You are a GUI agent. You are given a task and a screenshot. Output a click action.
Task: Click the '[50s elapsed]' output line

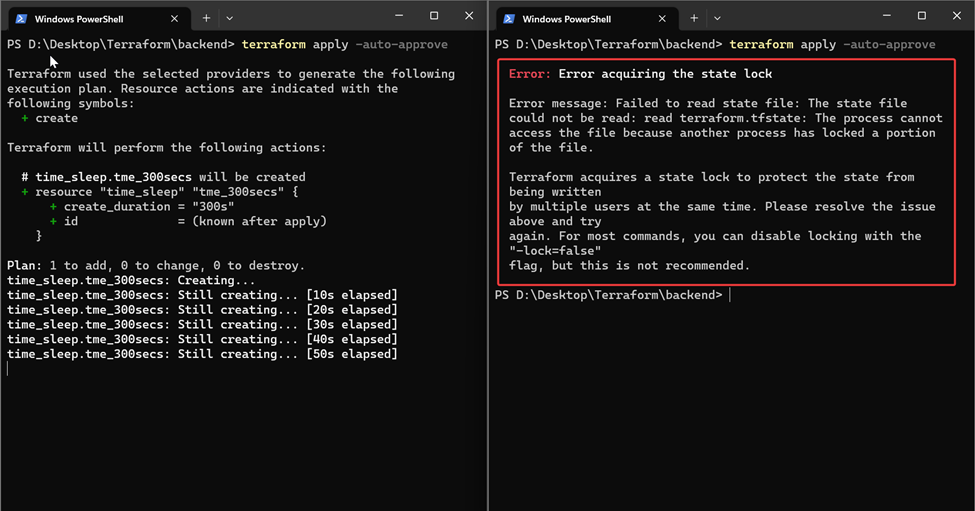[x=202, y=354]
